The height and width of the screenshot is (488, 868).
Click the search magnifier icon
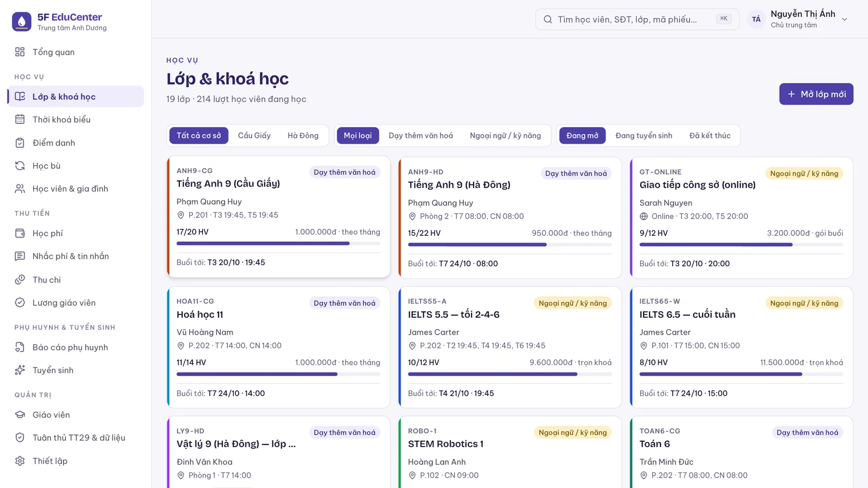(548, 20)
